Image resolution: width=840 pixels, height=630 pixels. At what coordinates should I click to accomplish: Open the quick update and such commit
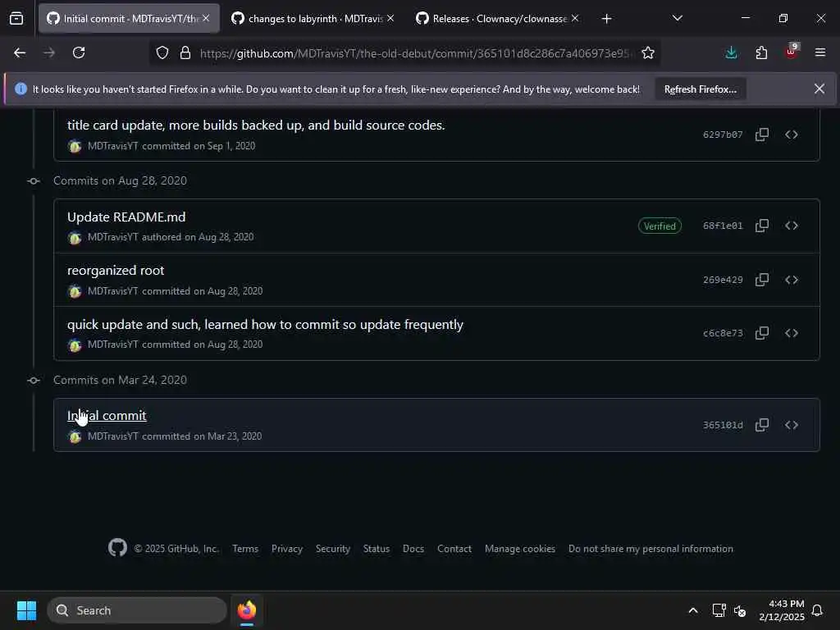(265, 325)
